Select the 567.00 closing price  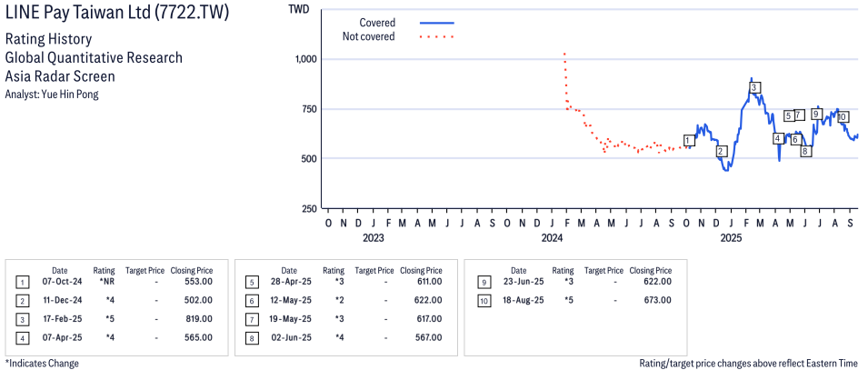coord(429,337)
